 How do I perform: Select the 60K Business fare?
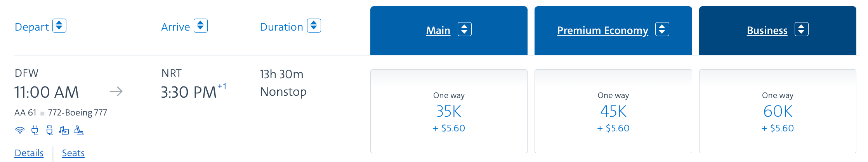click(x=778, y=111)
